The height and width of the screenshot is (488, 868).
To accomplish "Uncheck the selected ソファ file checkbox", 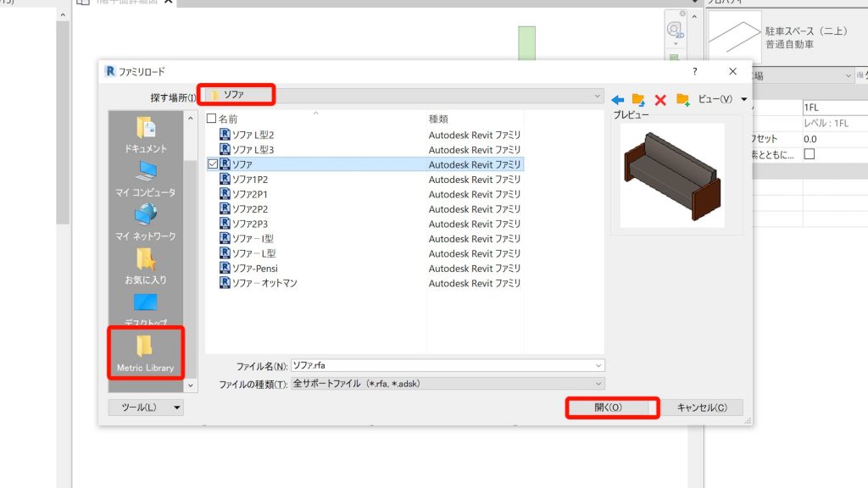I will click(x=212, y=164).
